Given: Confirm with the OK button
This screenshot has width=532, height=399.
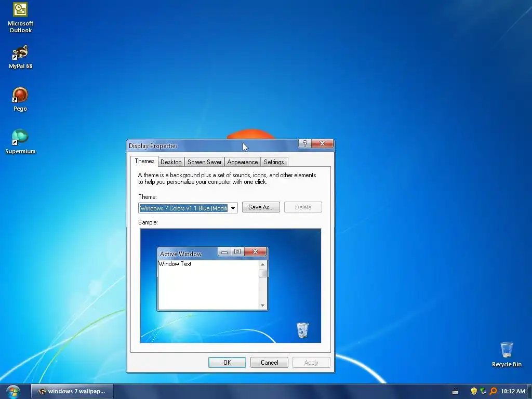Looking at the screenshot, I should click(x=227, y=362).
